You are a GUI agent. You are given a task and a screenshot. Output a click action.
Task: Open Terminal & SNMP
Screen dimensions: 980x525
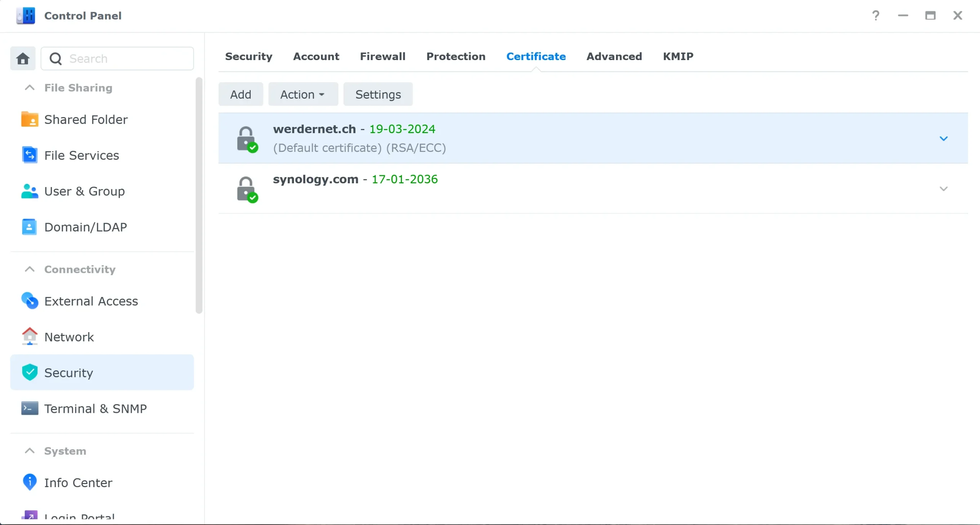point(95,408)
